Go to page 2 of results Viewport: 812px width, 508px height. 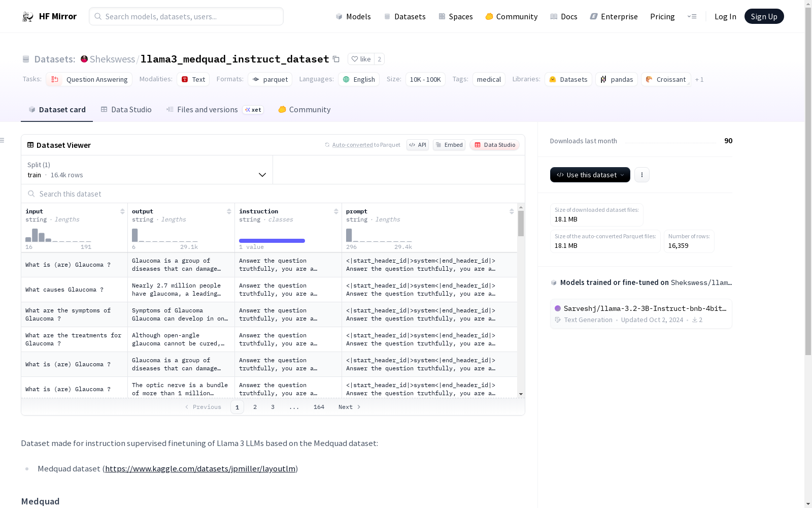[x=255, y=407]
